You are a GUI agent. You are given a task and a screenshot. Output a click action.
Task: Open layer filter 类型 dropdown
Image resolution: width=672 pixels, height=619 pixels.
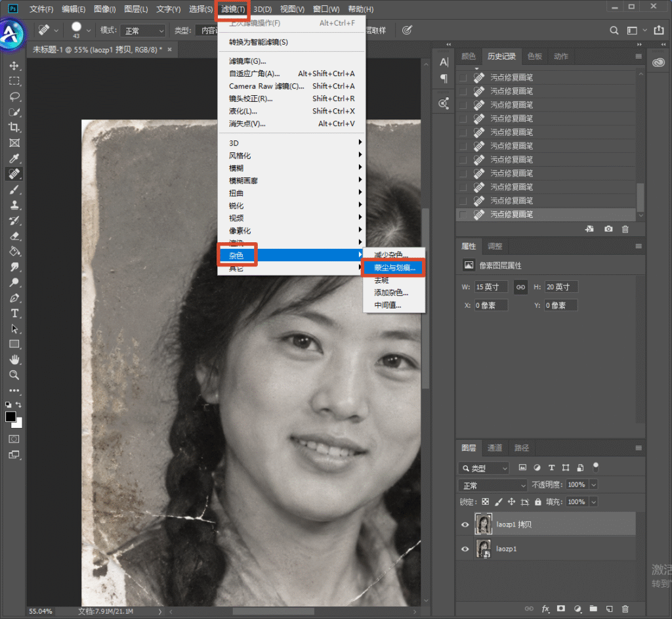(484, 468)
